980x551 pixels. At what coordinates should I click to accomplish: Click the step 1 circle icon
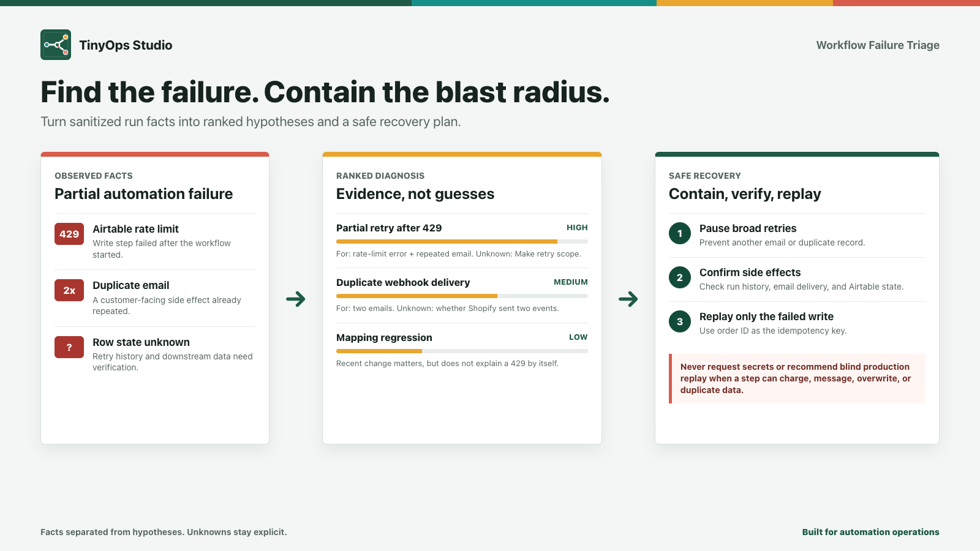click(x=680, y=233)
